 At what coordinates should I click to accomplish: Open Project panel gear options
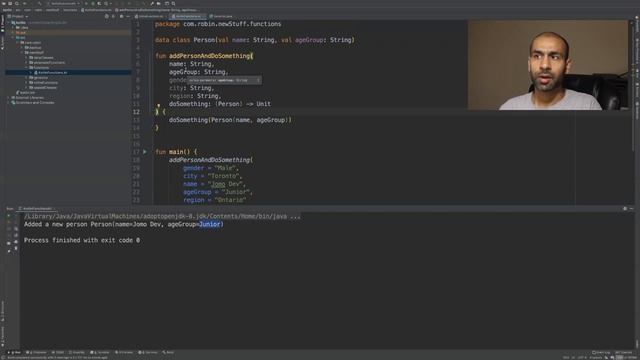point(121,16)
